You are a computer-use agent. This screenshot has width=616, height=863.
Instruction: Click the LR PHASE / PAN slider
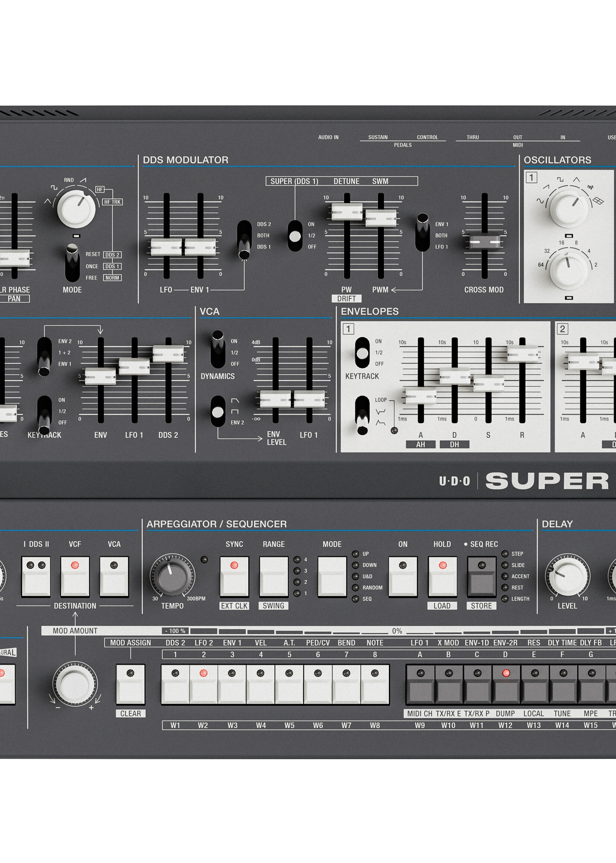click(15, 258)
